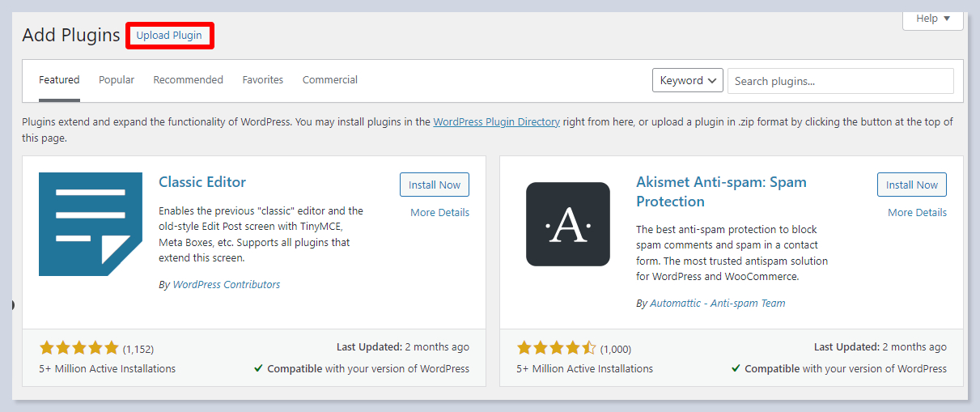Click the Akismet Anti-spam plugin icon
This screenshot has width=980, height=412.
click(567, 224)
